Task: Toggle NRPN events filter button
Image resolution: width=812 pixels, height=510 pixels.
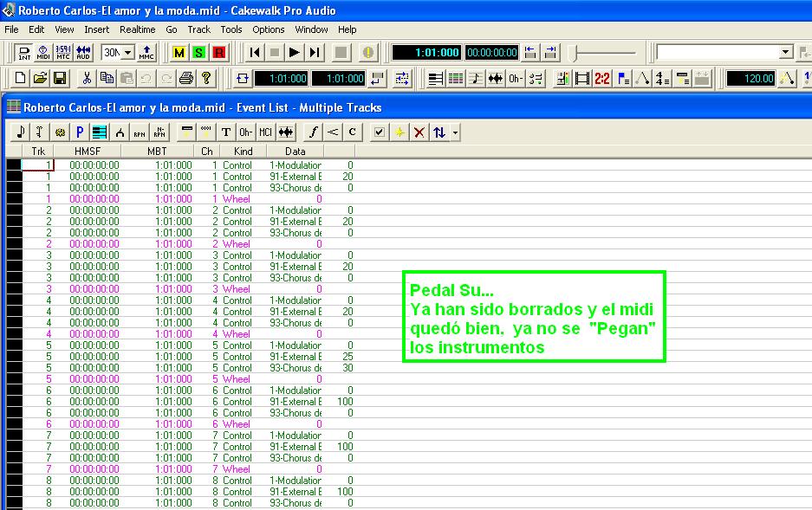Action: [159, 132]
